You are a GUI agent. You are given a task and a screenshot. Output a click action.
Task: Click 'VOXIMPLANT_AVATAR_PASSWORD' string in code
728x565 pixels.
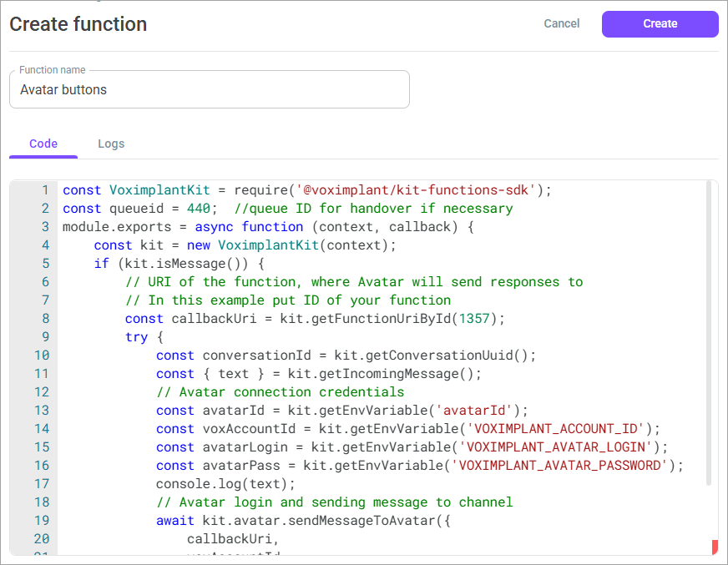[x=559, y=465]
